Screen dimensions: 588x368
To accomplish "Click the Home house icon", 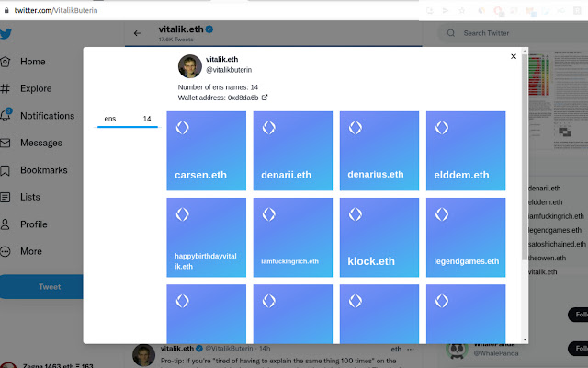I will click(5, 62).
